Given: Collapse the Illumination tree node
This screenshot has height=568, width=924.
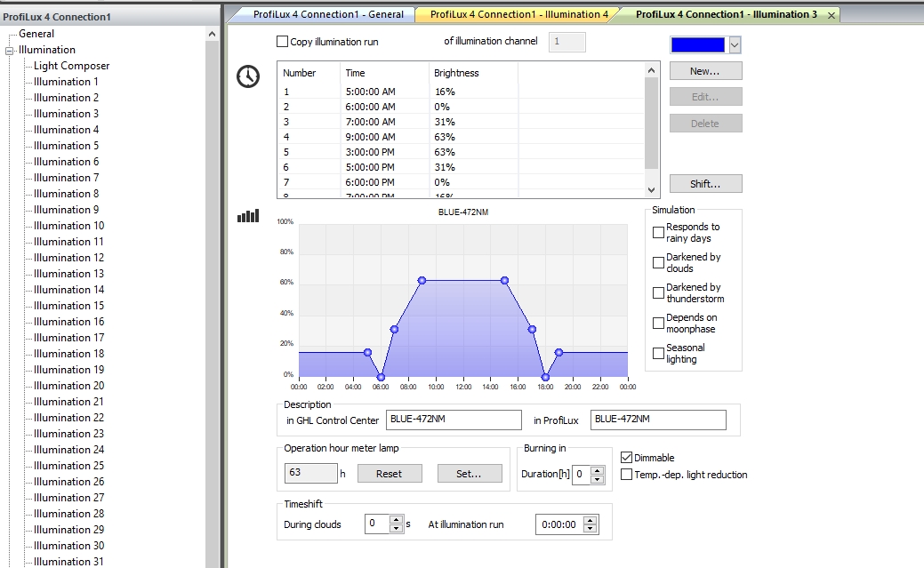Looking at the screenshot, I should click(x=10, y=52).
